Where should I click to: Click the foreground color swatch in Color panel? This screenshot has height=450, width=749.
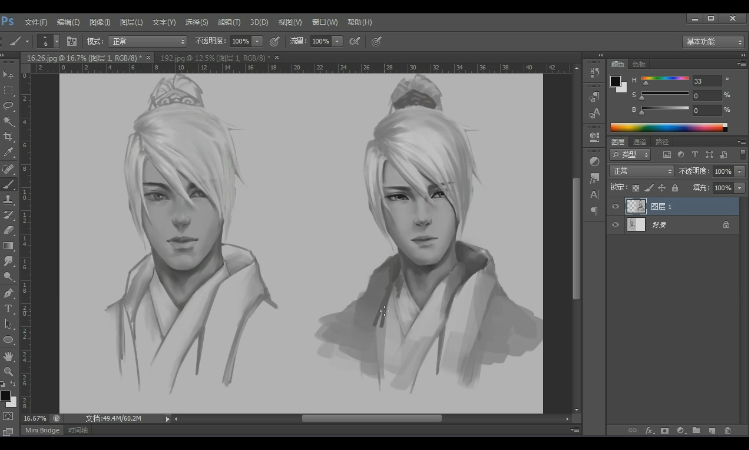tap(616, 81)
